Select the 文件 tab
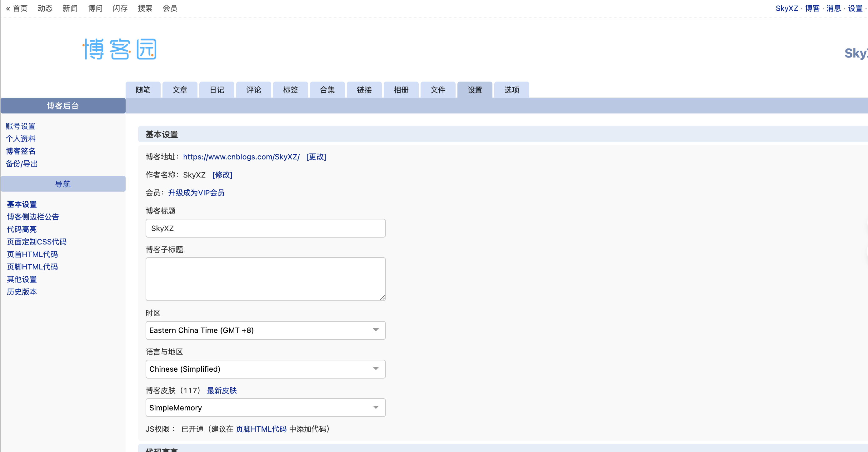868x452 pixels. pyautogui.click(x=438, y=90)
